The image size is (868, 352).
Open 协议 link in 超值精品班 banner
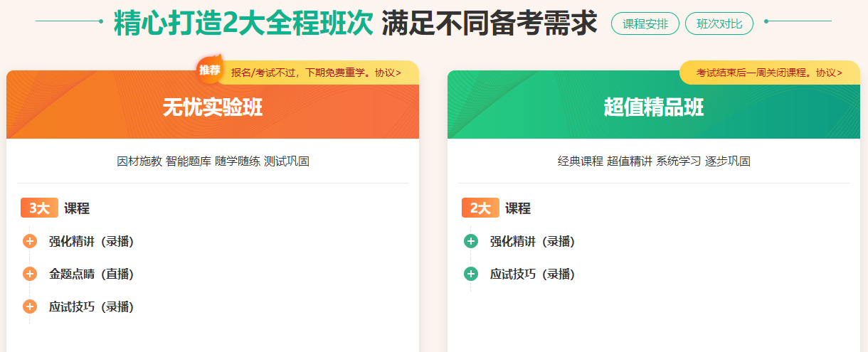(x=829, y=73)
